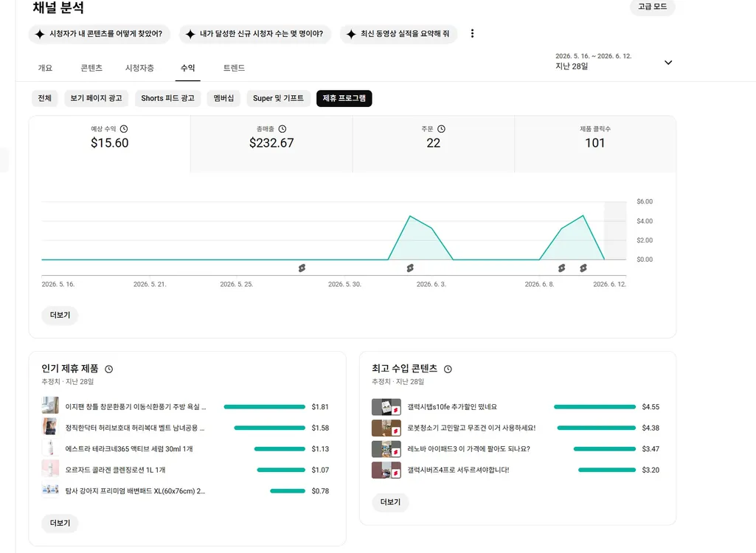Select the Super 및 기프트 filter chip

pyautogui.click(x=278, y=98)
